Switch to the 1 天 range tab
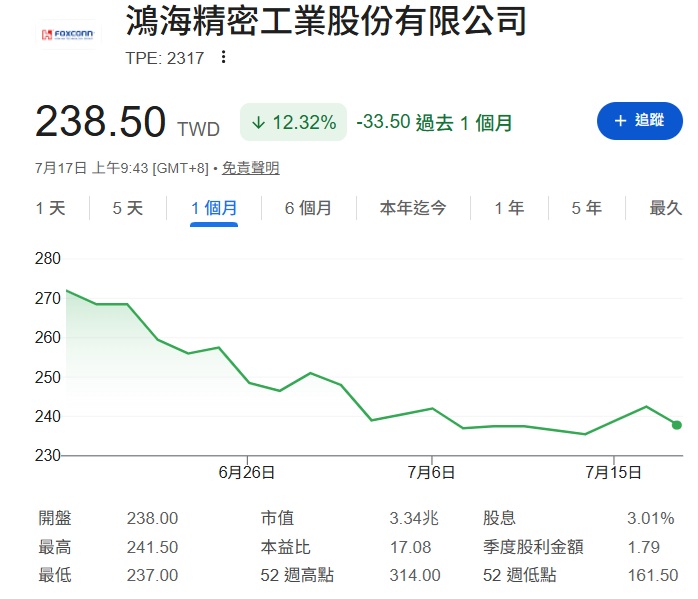Viewport: 698px width, 599px height. (x=50, y=208)
